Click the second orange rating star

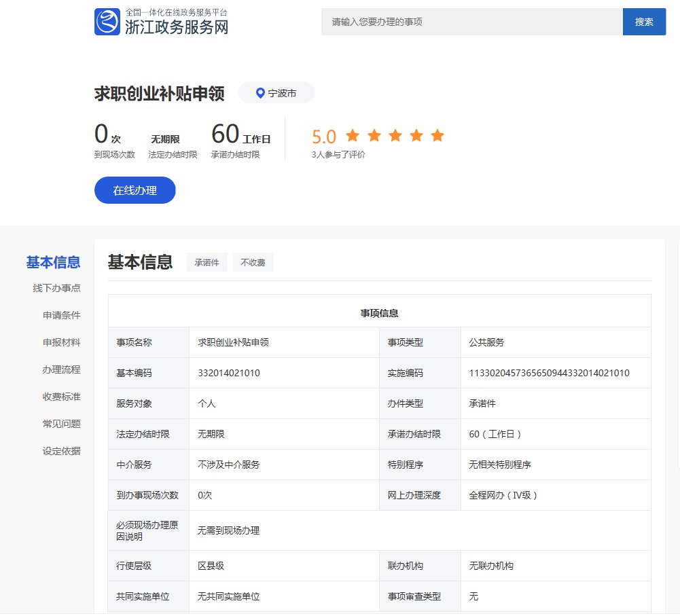point(374,135)
